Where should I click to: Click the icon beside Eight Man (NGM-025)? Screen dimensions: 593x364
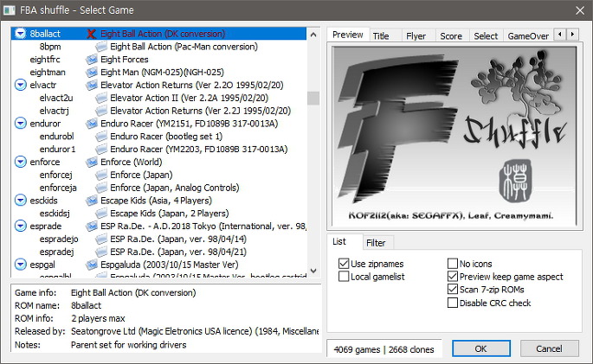[92, 72]
